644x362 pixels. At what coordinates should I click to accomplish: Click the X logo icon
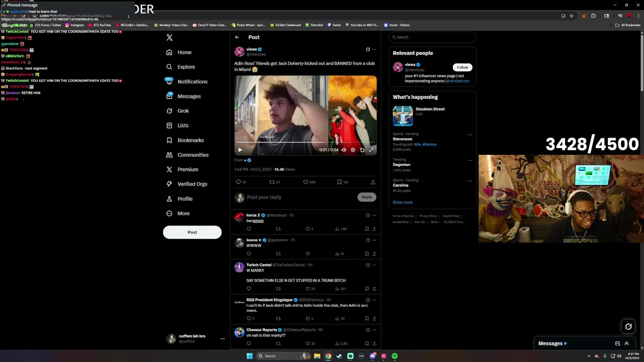point(170,37)
